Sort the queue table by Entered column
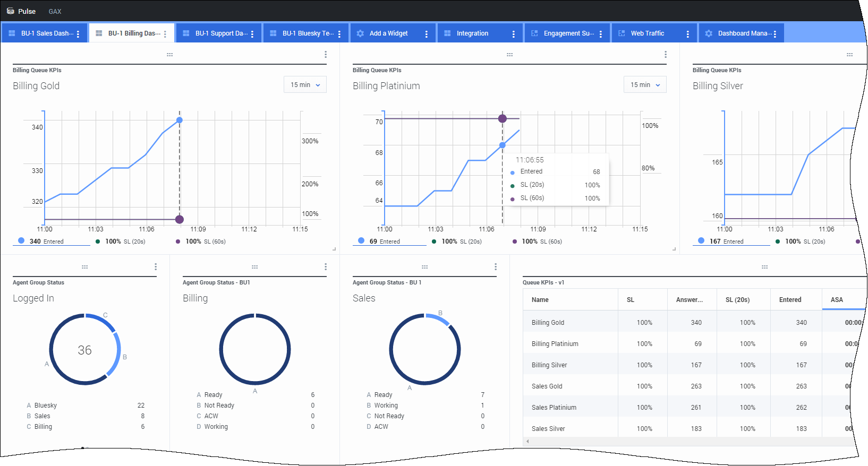 pyautogui.click(x=790, y=300)
